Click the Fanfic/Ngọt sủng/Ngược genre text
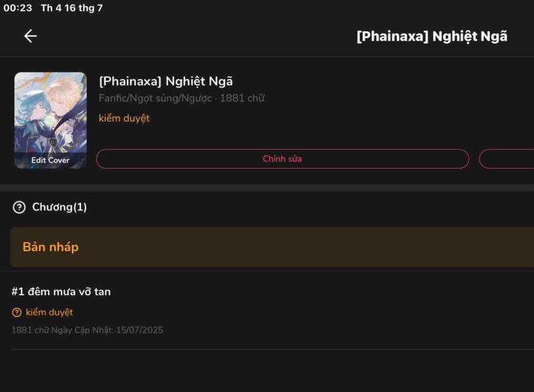Image resolution: width=534 pixels, height=392 pixels. pos(156,99)
